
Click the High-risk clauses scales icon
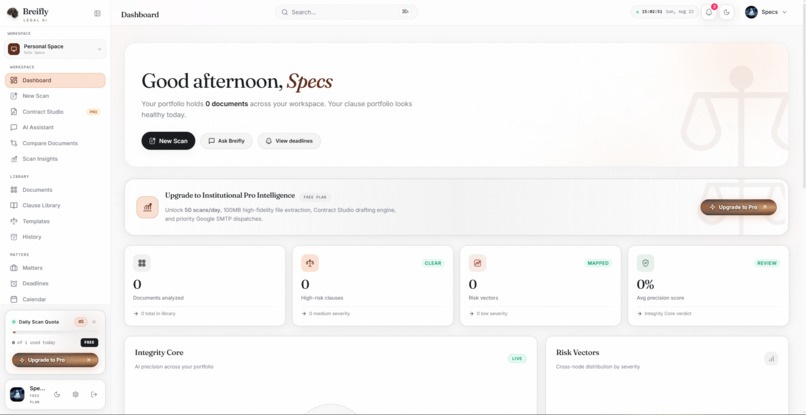click(310, 263)
